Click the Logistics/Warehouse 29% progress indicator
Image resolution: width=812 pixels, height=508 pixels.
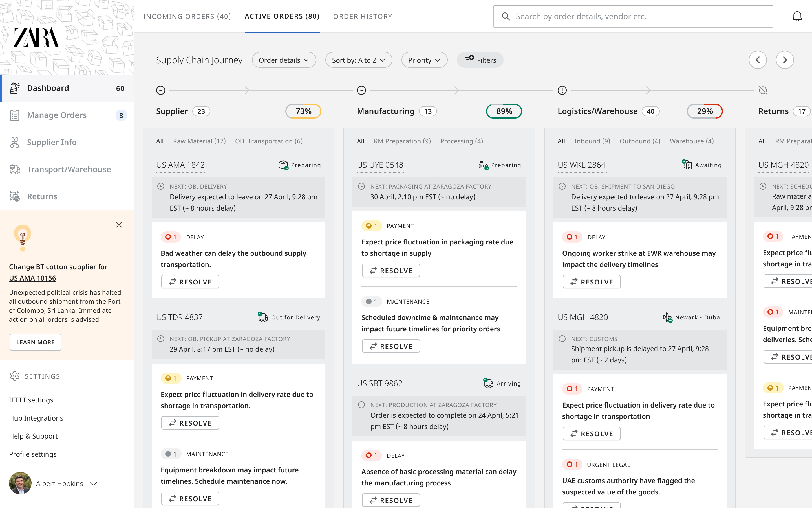click(705, 111)
